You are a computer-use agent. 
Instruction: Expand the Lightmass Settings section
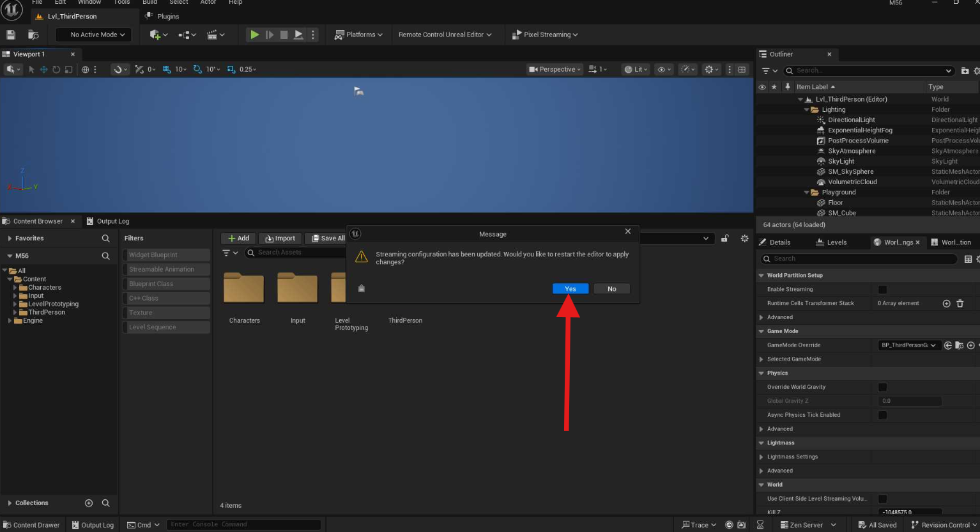point(762,457)
